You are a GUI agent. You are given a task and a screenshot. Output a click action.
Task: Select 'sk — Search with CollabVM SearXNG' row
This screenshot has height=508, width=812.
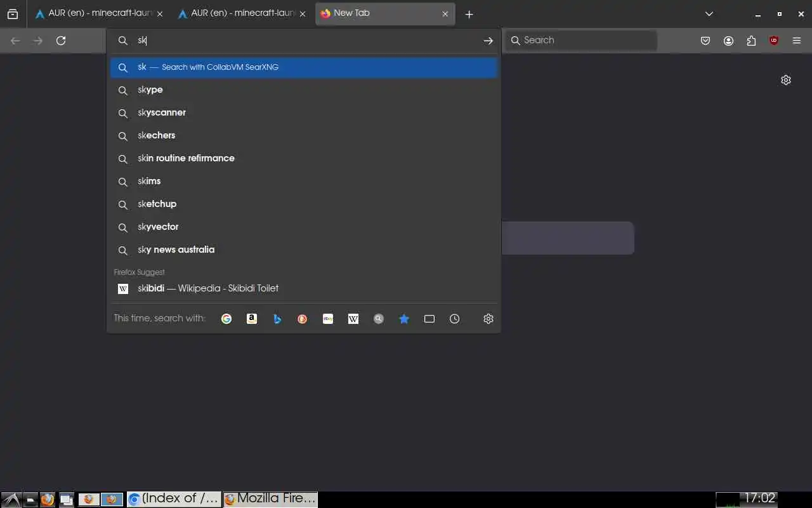click(x=303, y=67)
